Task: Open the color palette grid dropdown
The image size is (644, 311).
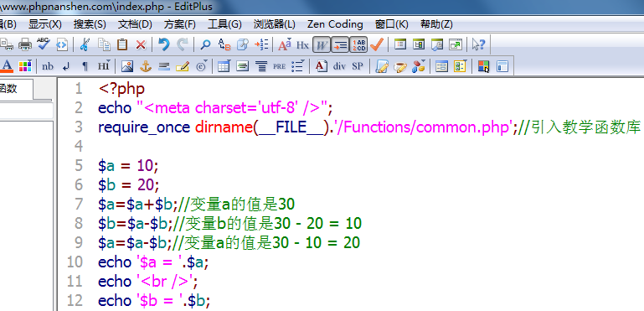Action: (25, 66)
